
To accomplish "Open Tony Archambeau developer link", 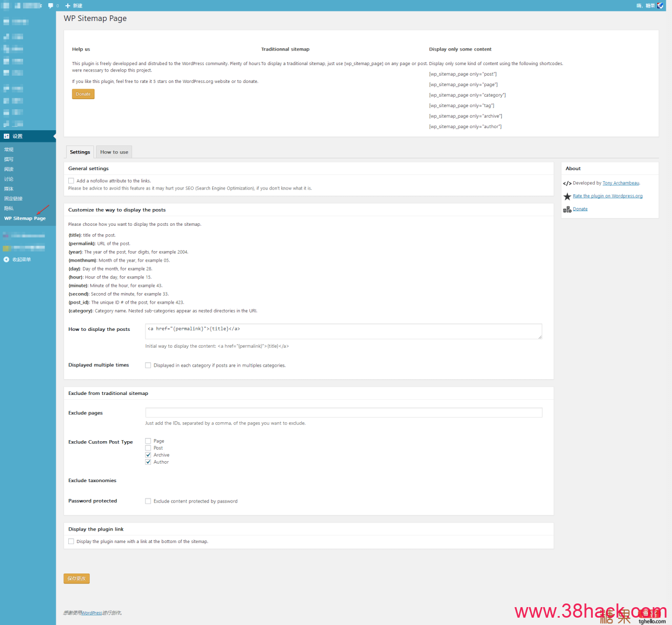I will [621, 183].
